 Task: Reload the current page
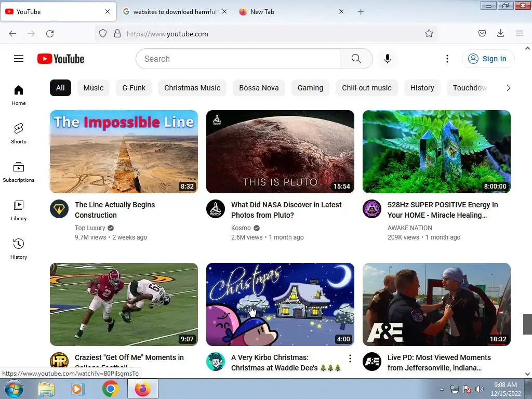click(x=50, y=34)
